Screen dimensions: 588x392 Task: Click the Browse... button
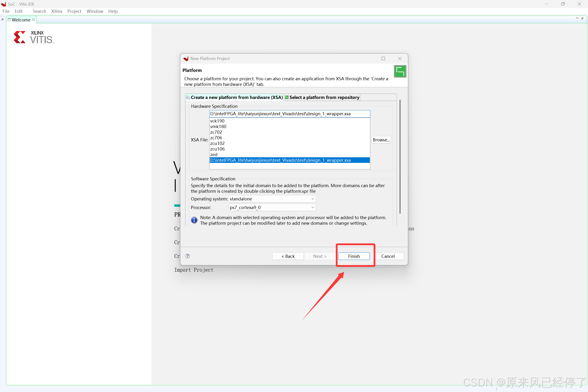[381, 140]
